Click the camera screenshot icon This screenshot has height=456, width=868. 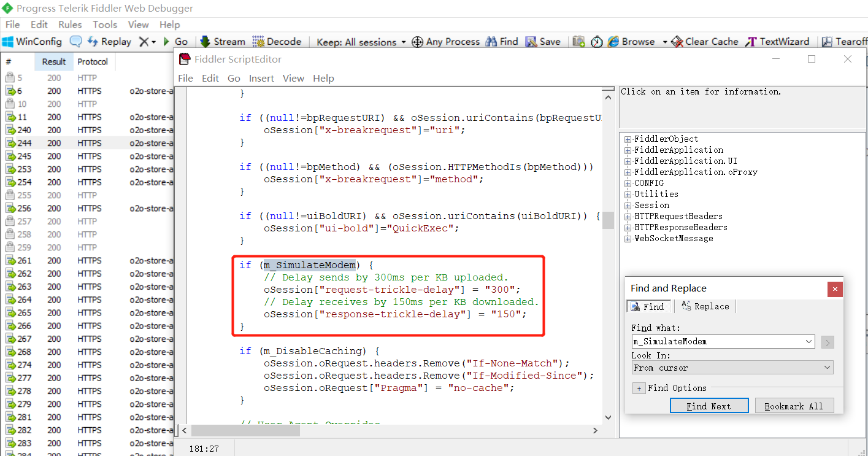tap(578, 42)
